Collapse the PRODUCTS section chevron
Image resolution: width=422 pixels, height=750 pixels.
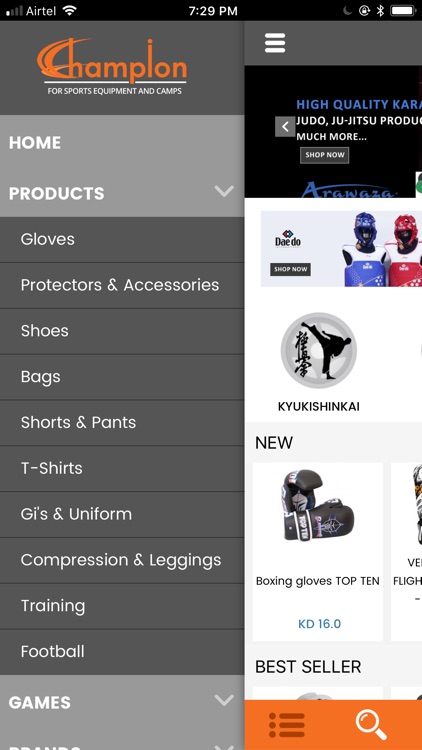tap(224, 192)
